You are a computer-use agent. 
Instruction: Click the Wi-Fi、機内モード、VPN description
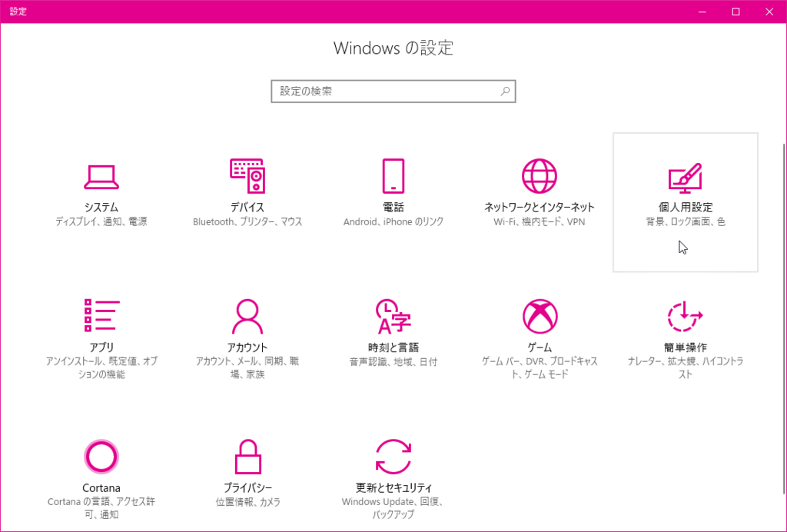tap(539, 221)
